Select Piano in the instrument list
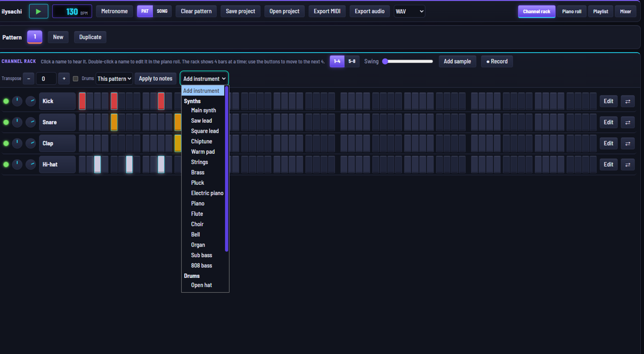 [203, 203]
